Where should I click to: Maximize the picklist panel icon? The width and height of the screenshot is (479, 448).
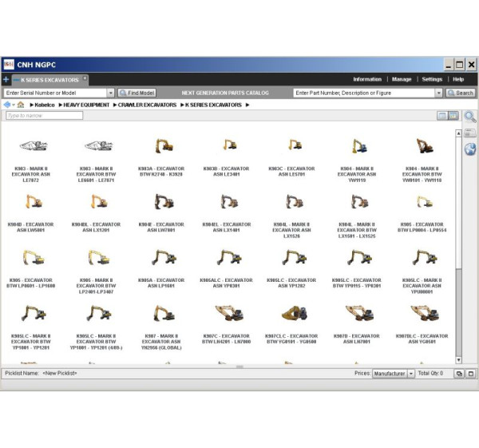pos(469,374)
